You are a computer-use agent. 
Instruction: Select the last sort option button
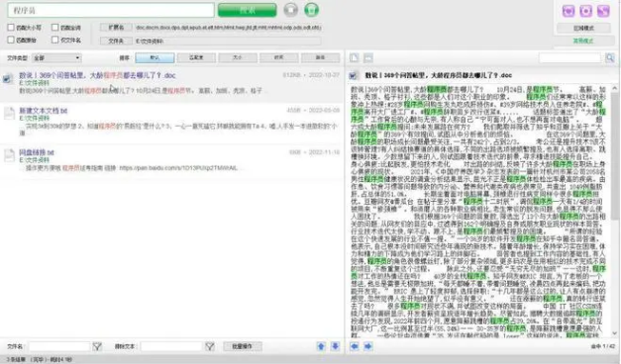320,57
